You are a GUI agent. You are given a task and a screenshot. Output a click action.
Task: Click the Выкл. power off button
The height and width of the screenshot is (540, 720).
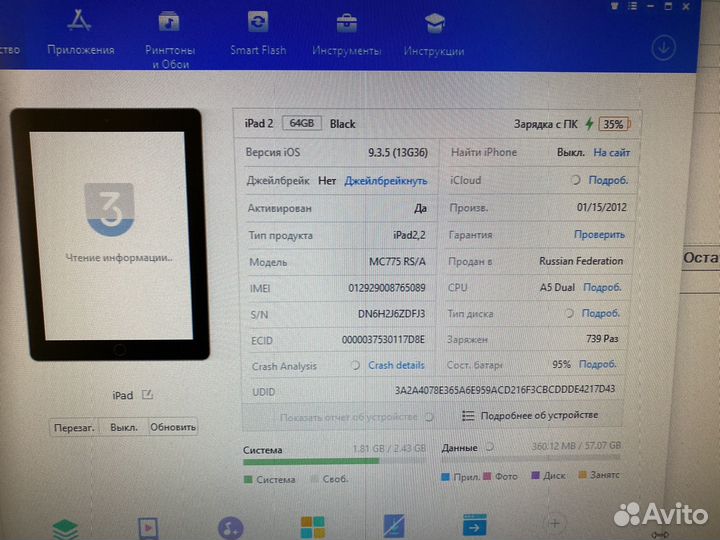pyautogui.click(x=124, y=427)
